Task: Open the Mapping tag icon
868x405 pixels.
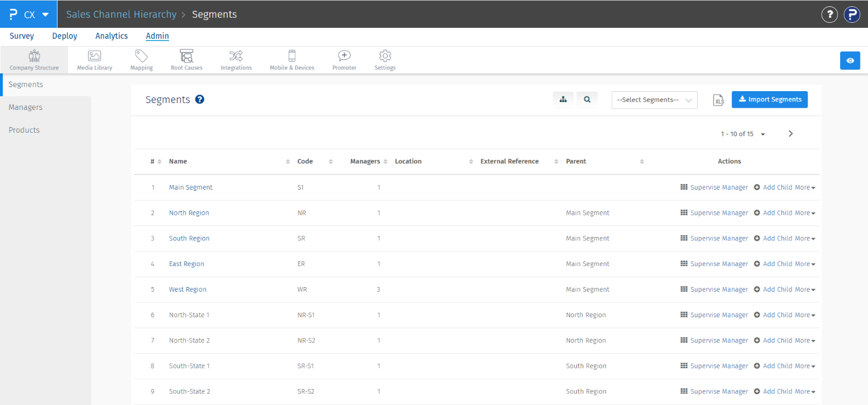Action: [141, 56]
